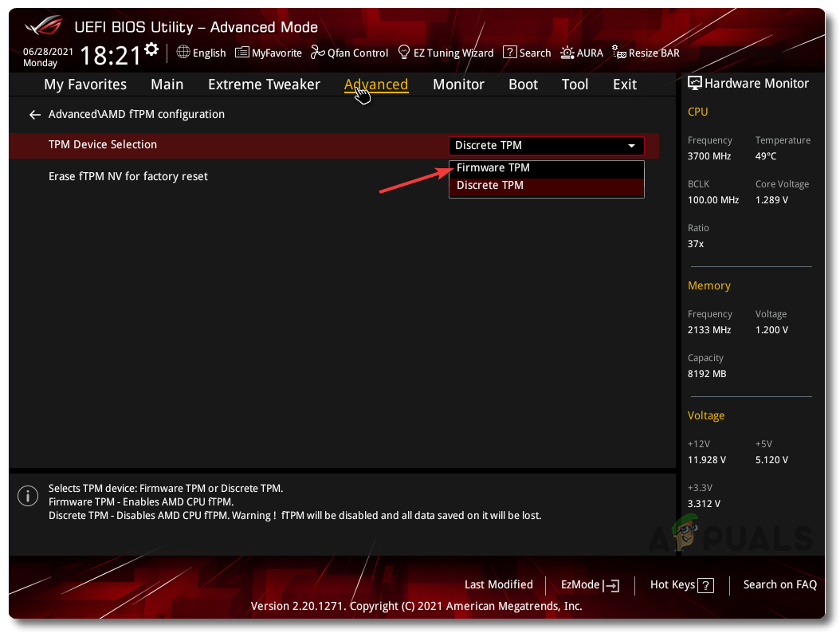This screenshot has width=840, height=633.
Task: Open Search on FAQ link
Action: [x=780, y=584]
